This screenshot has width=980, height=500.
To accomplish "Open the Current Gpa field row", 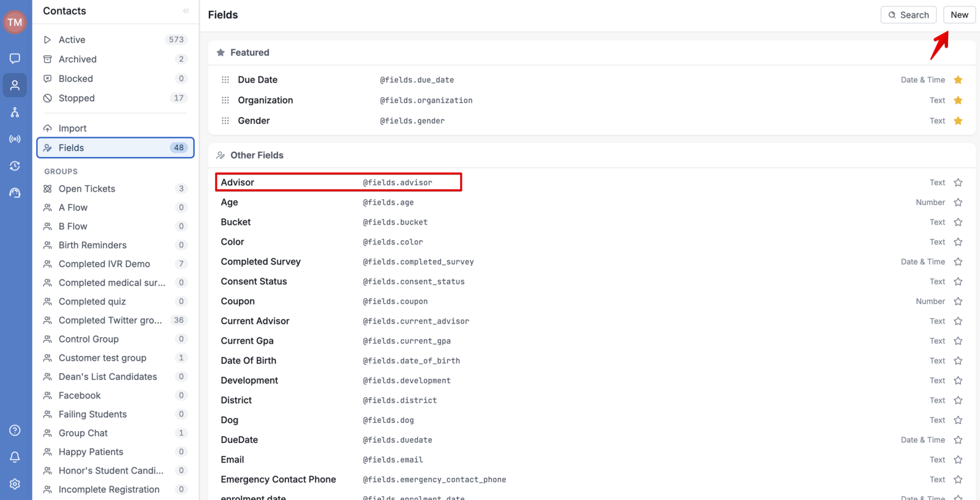I will click(x=592, y=341).
